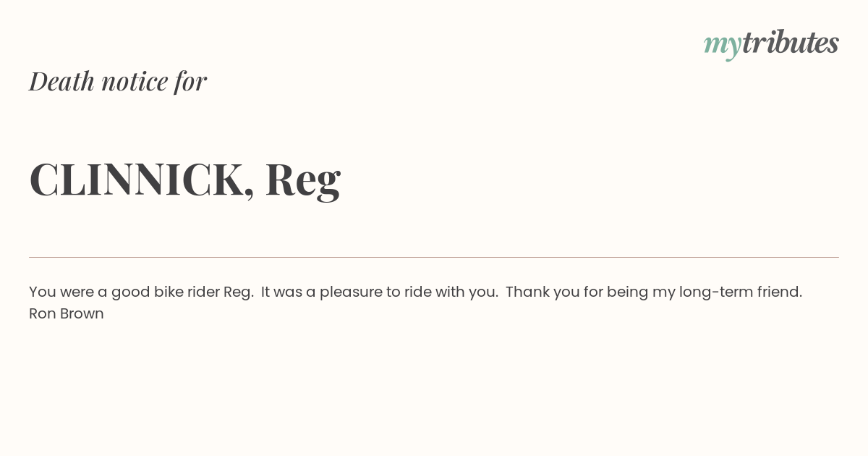
Task: Click the word "for" after "Death notice"
Action: click(x=190, y=81)
